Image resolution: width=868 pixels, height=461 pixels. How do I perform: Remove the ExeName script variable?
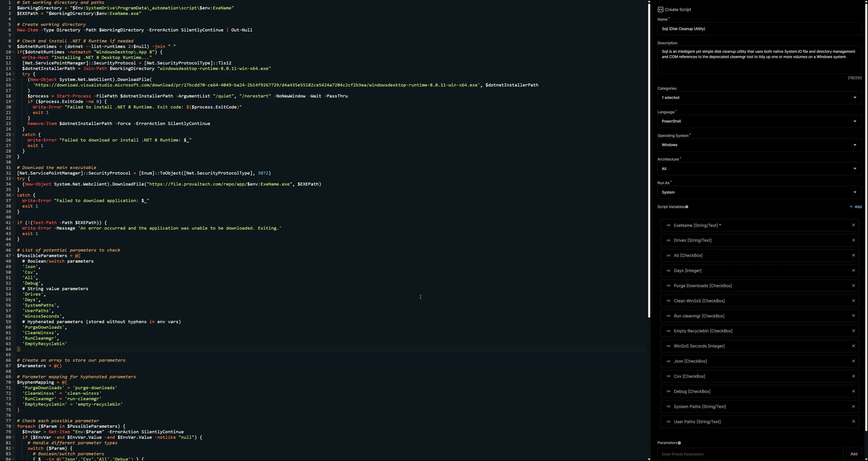[853, 225]
